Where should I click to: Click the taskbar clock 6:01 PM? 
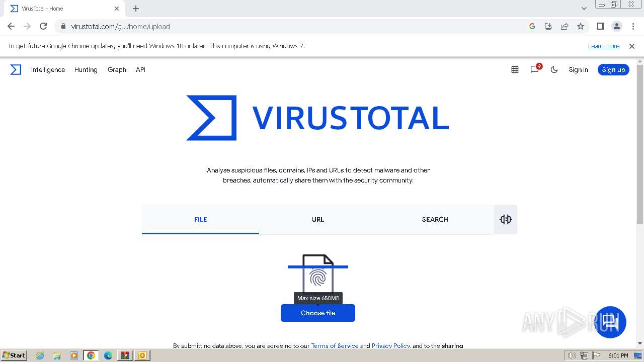618,355
